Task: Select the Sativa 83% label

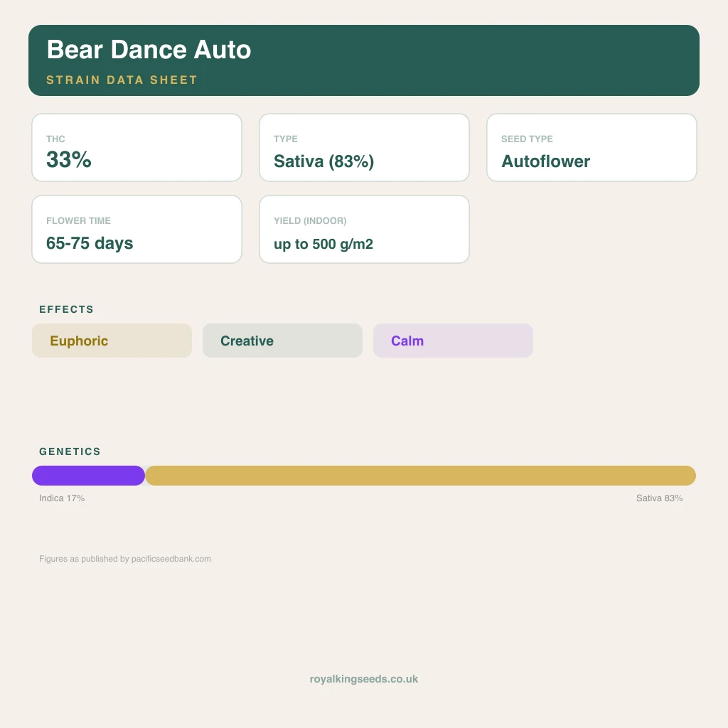Action: [659, 498]
